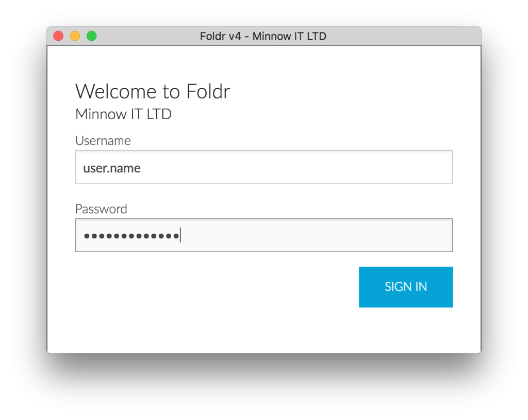Place the cursor after the password dots
This screenshot has width=528, height=420.
pyautogui.click(x=180, y=235)
